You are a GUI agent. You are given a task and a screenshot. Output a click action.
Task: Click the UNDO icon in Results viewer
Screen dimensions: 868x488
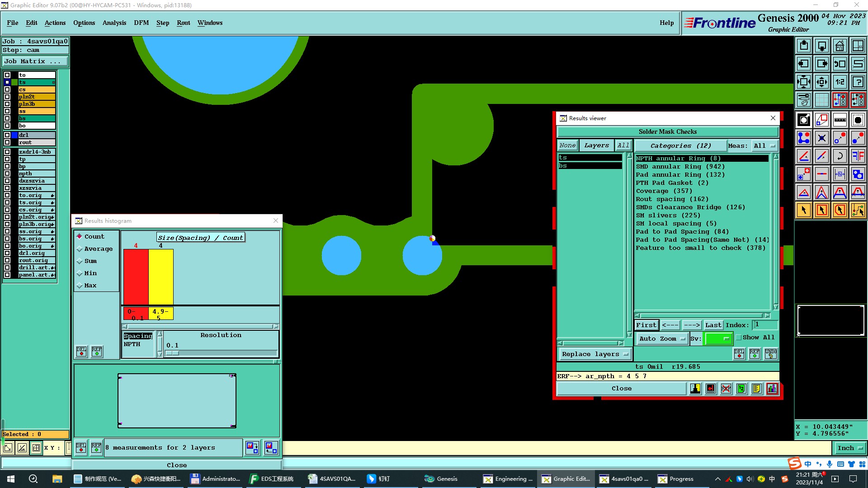pyautogui.click(x=771, y=353)
